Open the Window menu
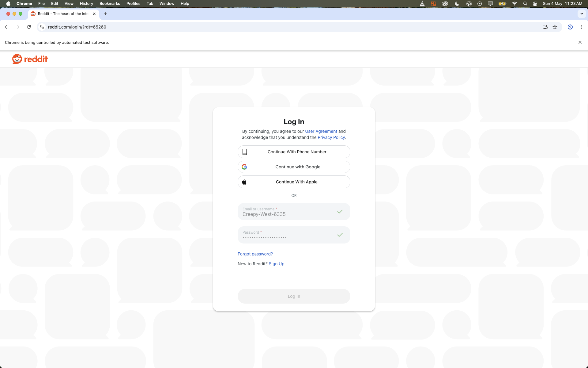 167,4
